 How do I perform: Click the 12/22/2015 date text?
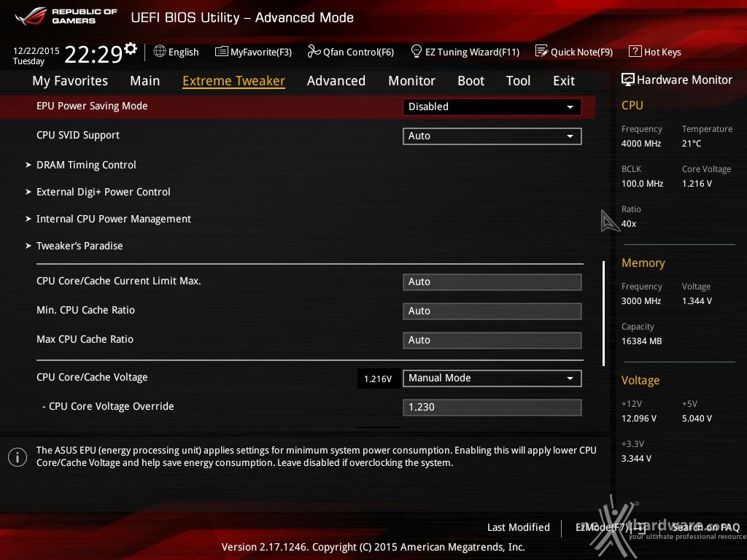click(x=36, y=50)
